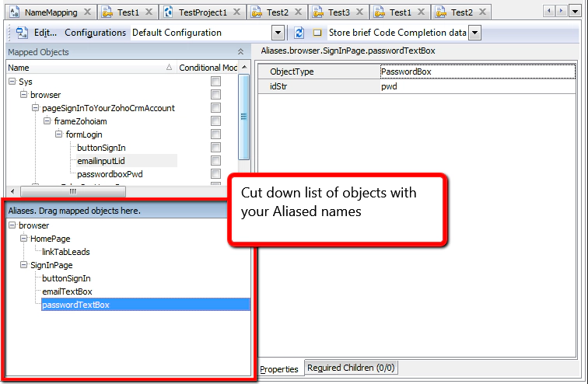Viewport: 588px width, 384px height.
Task: Collapse browser node under Sys
Action: point(23,94)
